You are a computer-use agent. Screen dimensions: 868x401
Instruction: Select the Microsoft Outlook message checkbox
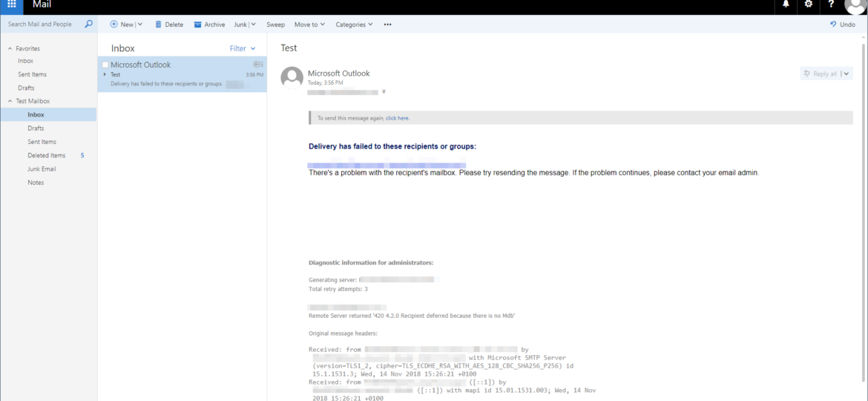(105, 65)
